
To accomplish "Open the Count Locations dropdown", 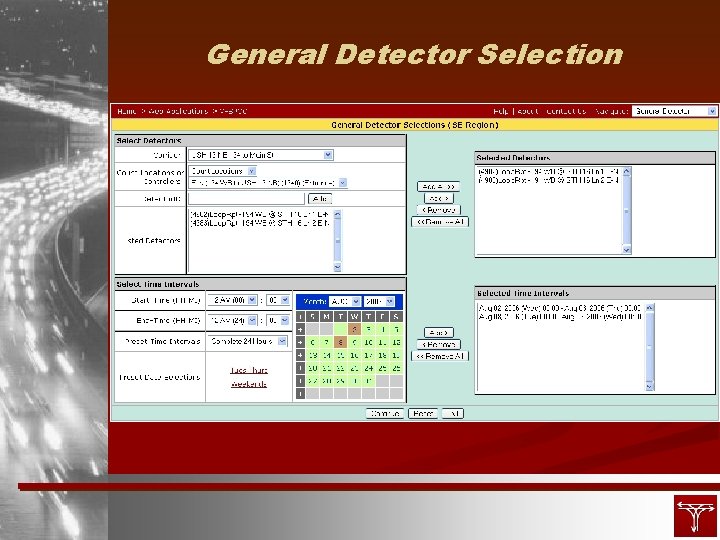I will point(223,171).
